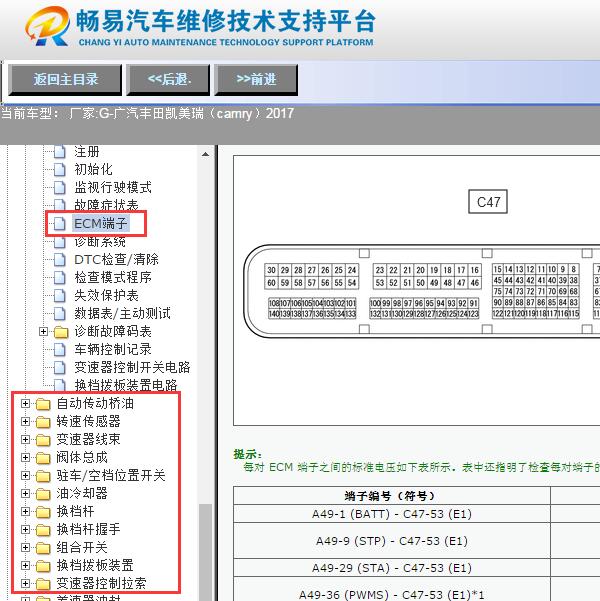Click the folder icon beside 自动传动桥油

[43, 404]
